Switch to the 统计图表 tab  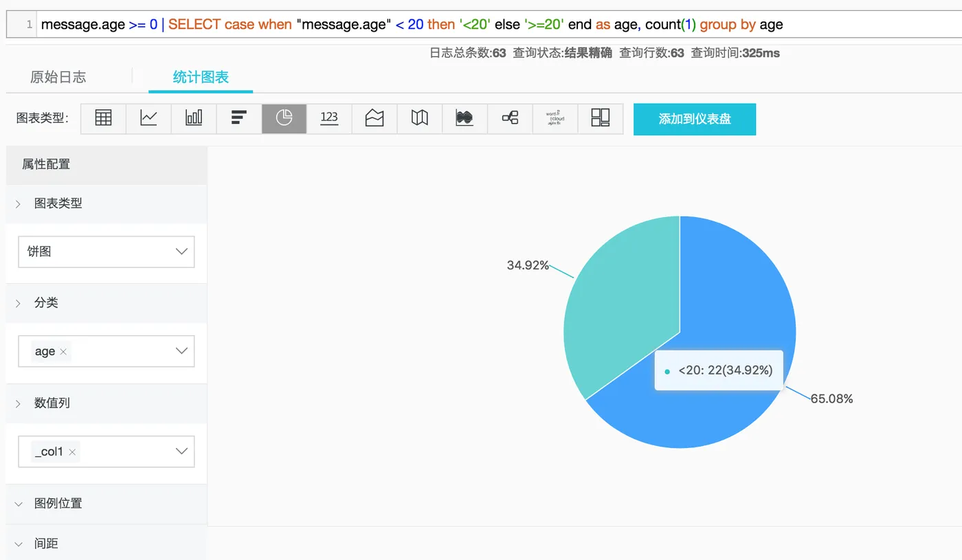tap(201, 77)
